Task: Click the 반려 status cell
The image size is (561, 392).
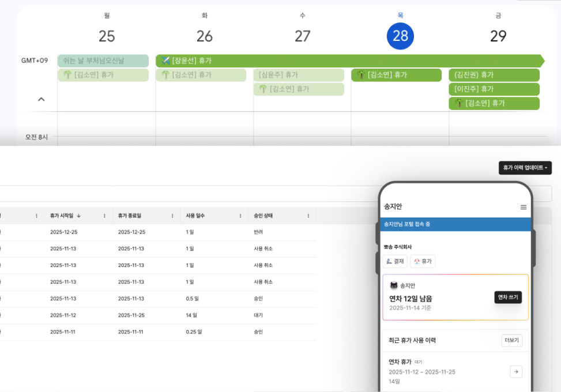Action: [x=258, y=232]
